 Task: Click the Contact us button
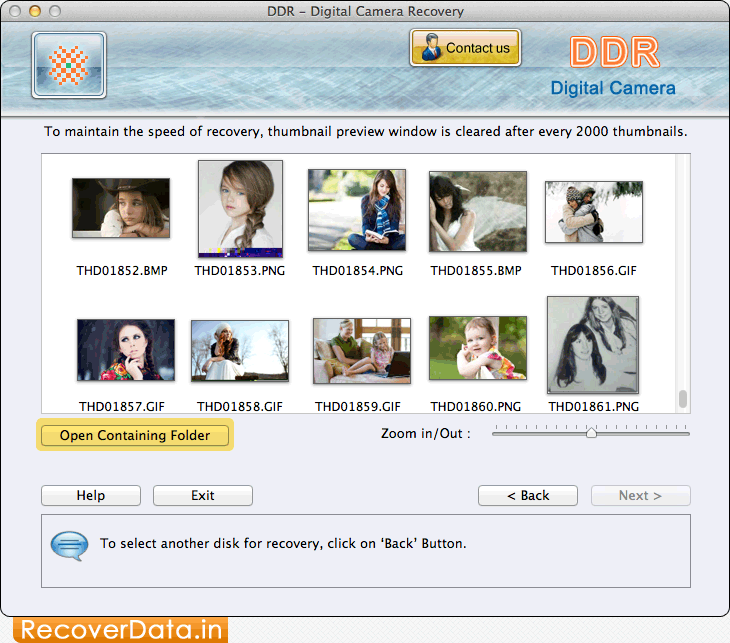465,48
